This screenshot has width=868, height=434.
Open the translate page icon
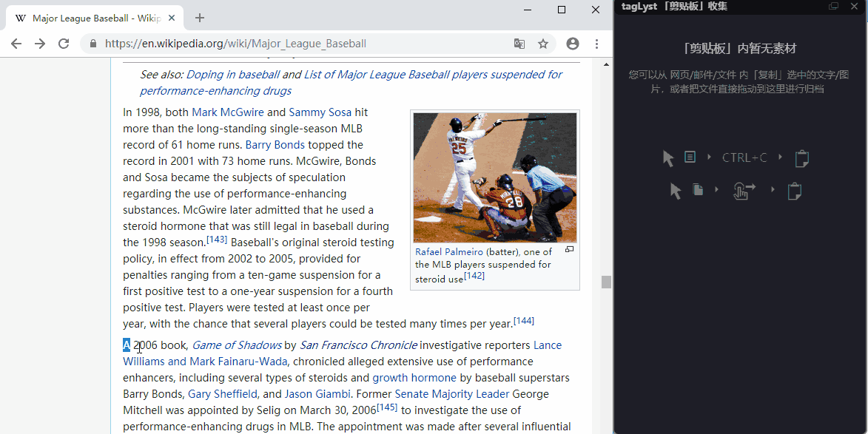point(519,44)
